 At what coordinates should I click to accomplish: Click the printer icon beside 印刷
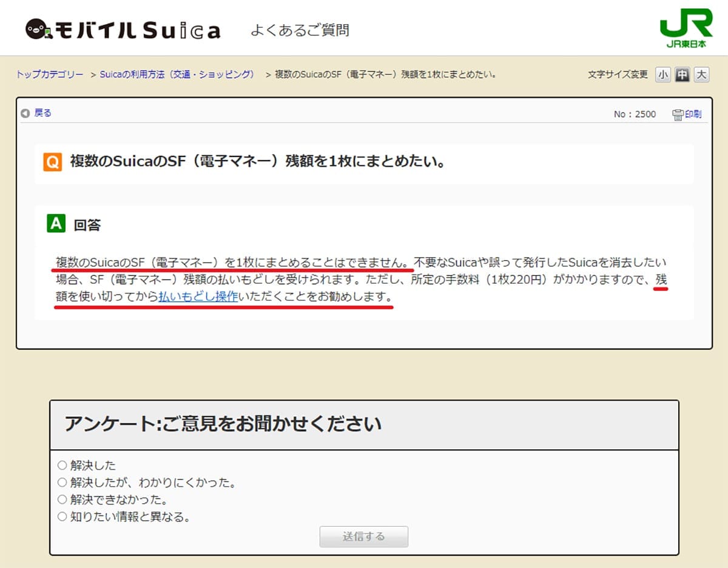tap(678, 114)
